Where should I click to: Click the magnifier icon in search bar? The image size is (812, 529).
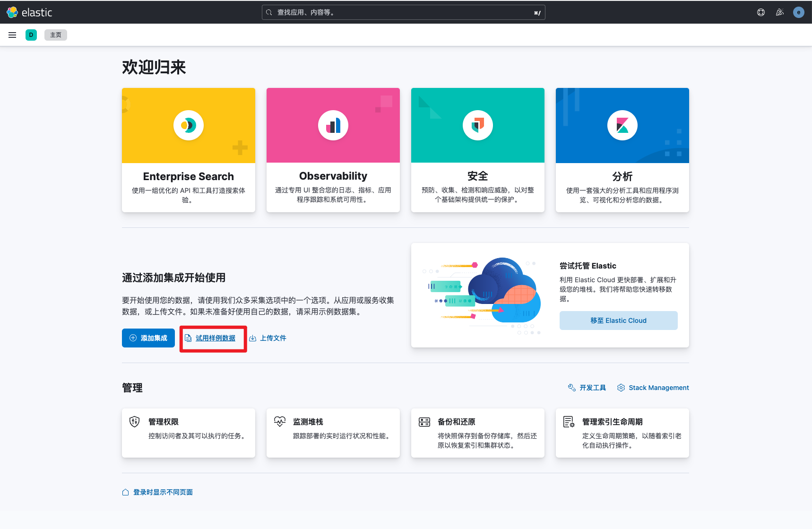click(269, 12)
